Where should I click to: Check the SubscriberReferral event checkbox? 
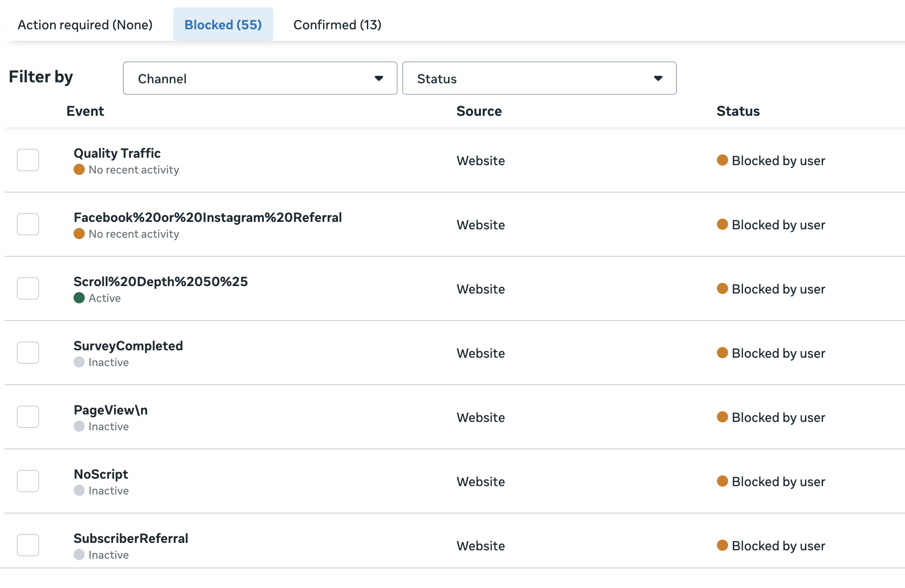coord(28,545)
